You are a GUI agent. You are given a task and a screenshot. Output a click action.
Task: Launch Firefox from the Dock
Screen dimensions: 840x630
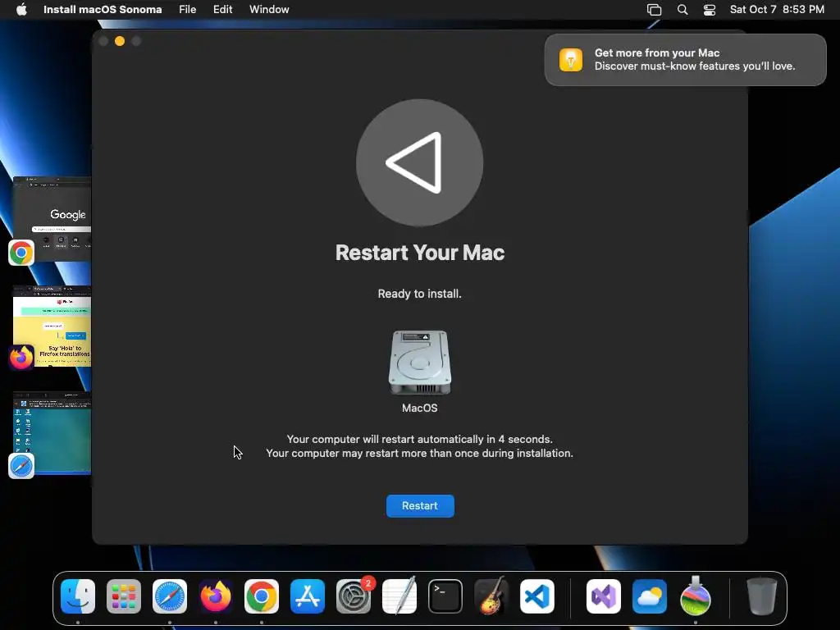[216, 596]
